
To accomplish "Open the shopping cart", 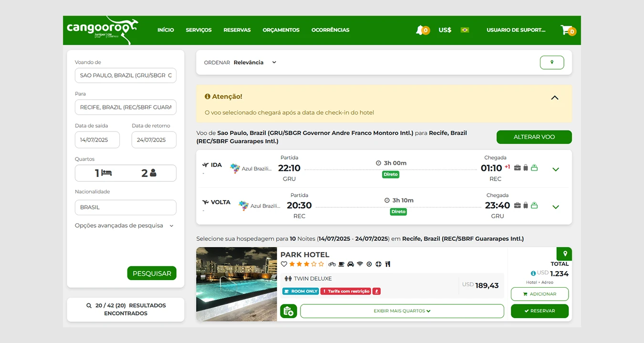I will pyautogui.click(x=566, y=30).
